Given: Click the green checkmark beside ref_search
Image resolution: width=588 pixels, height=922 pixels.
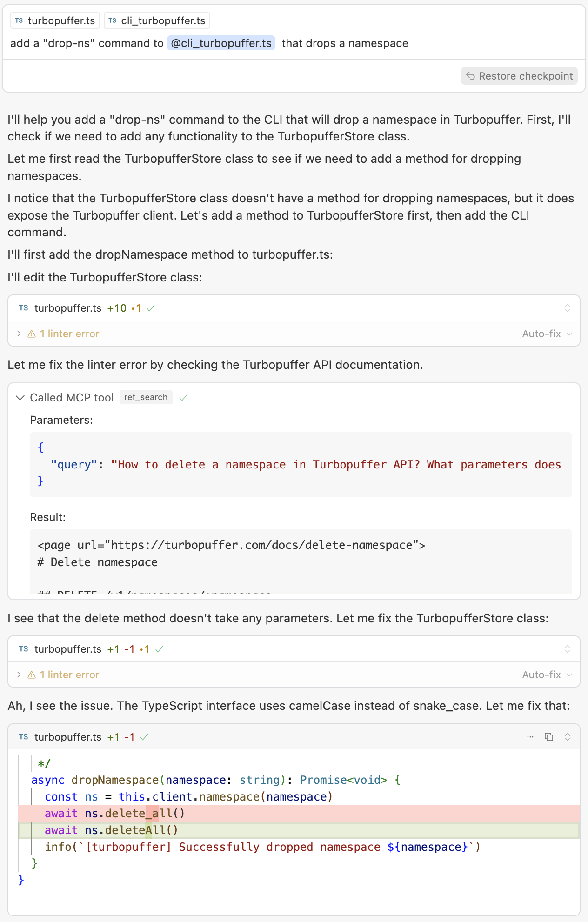Looking at the screenshot, I should point(183,398).
